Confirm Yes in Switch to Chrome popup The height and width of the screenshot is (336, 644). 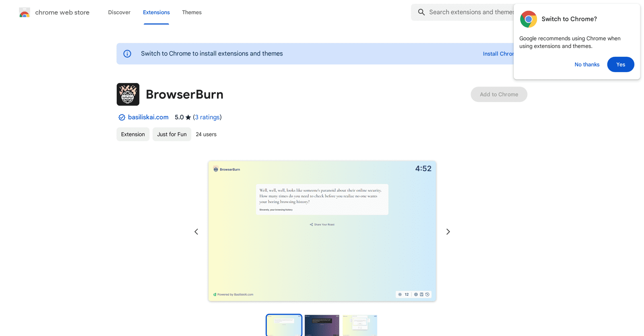tap(621, 64)
